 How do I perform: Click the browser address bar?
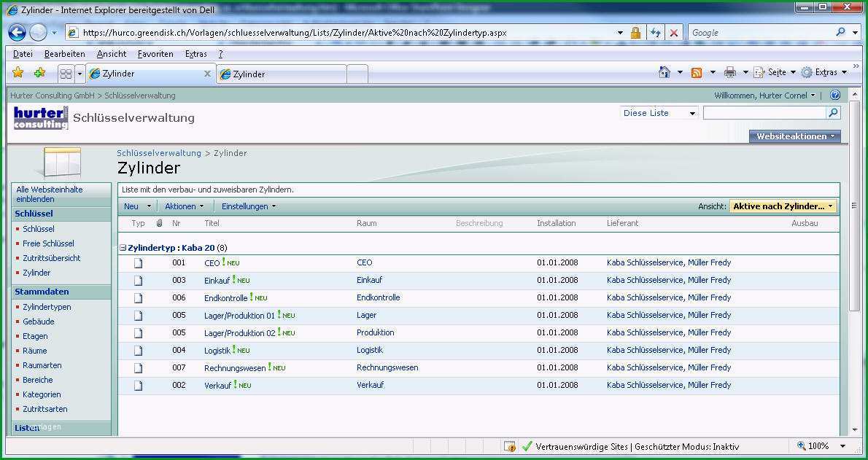coord(346,33)
